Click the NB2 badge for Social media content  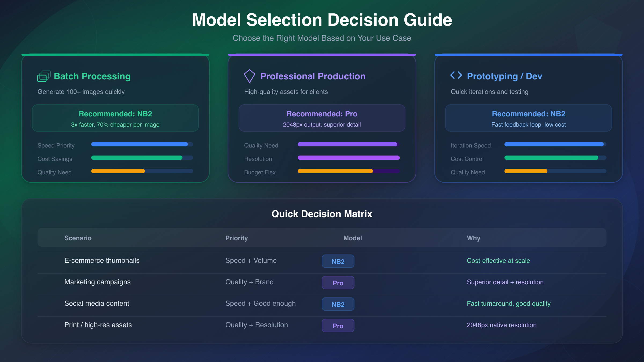(x=338, y=304)
